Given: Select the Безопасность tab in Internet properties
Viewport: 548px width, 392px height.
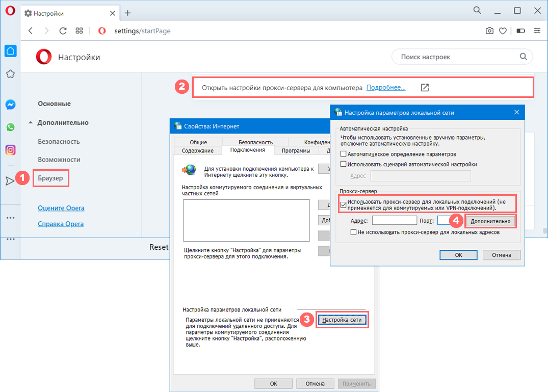Looking at the screenshot, I should click(255, 142).
